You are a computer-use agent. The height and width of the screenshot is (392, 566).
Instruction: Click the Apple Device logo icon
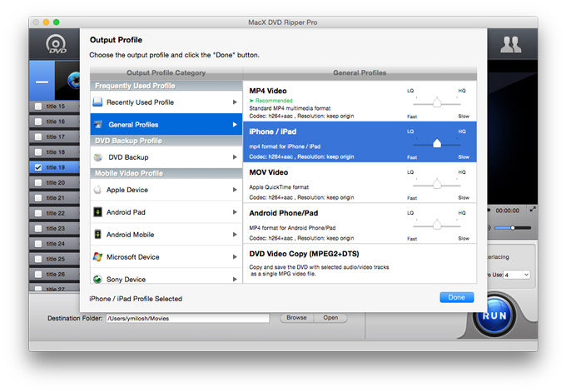tap(98, 190)
